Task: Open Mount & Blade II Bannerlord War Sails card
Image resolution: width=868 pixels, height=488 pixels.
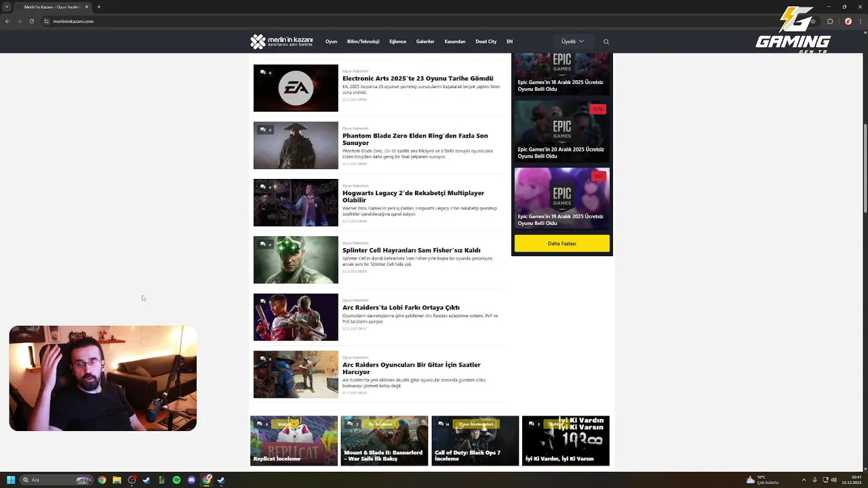Action: pyautogui.click(x=384, y=441)
